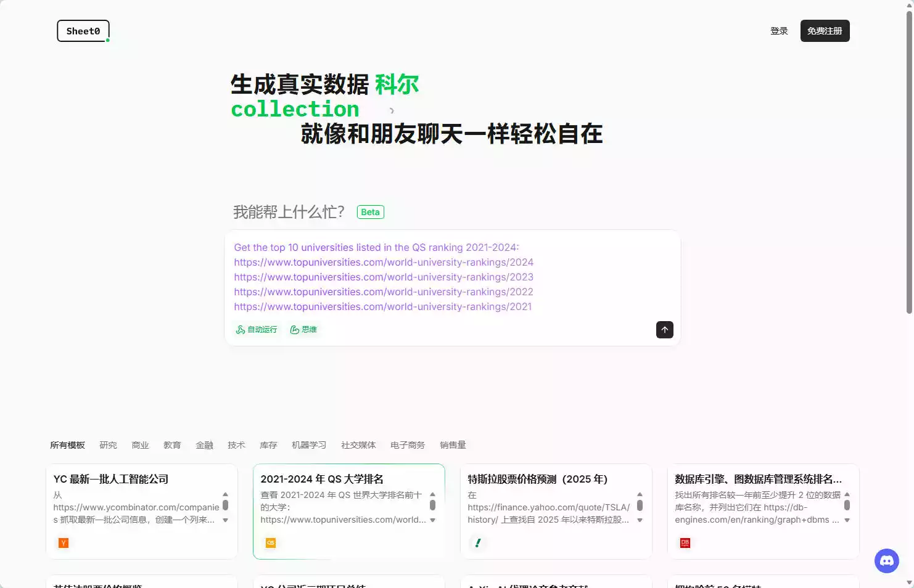Click the green word "collection"
Viewport: 914px width, 588px height.
click(x=295, y=109)
